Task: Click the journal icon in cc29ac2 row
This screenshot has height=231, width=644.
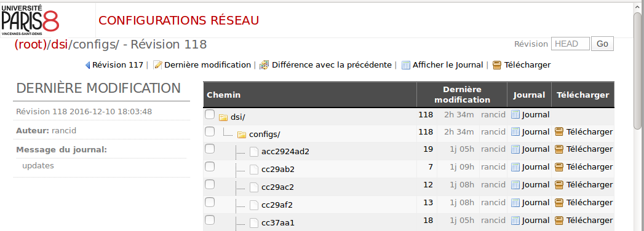Action: (515, 185)
